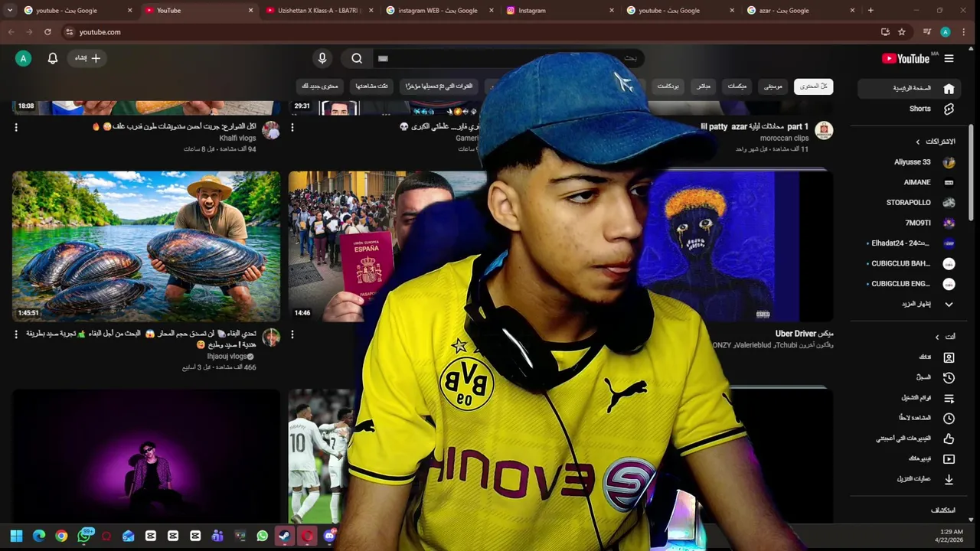Open 7MO9TI subscription channel
The image size is (980, 551).
click(x=910, y=223)
